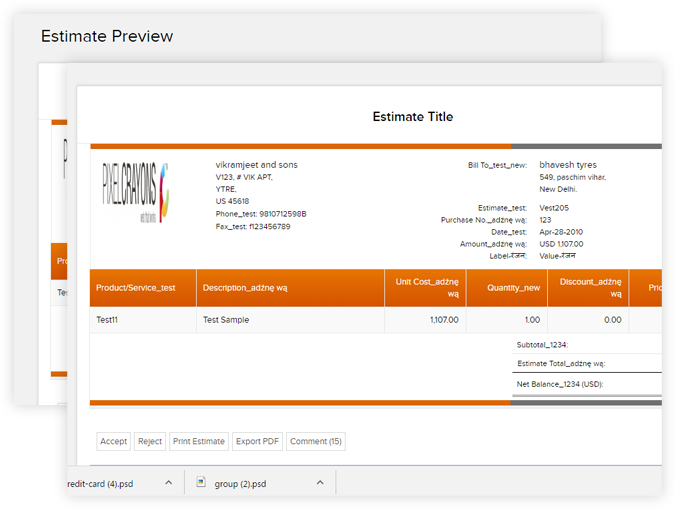676x510 pixels.
Task: Click the Accept button
Action: coord(113,441)
